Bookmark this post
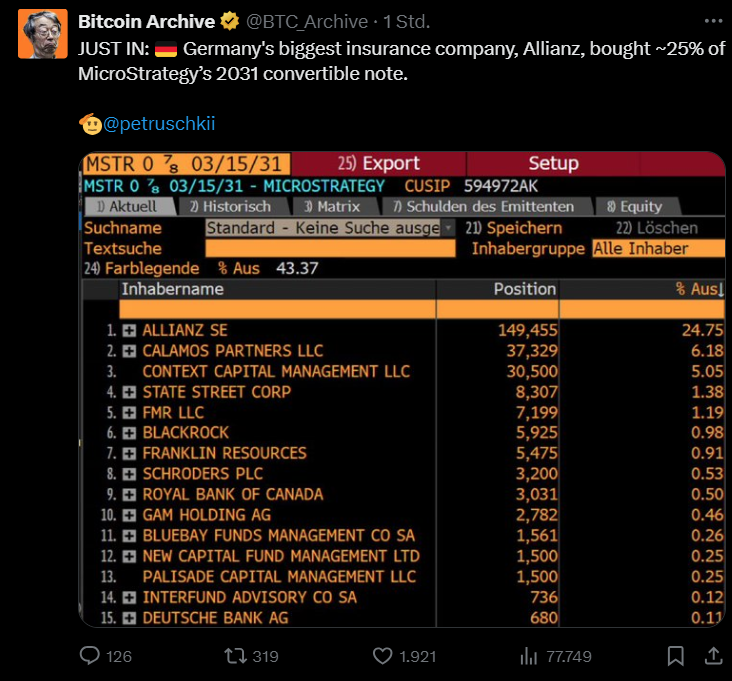Screen dimensions: 732x681 click(x=676, y=656)
